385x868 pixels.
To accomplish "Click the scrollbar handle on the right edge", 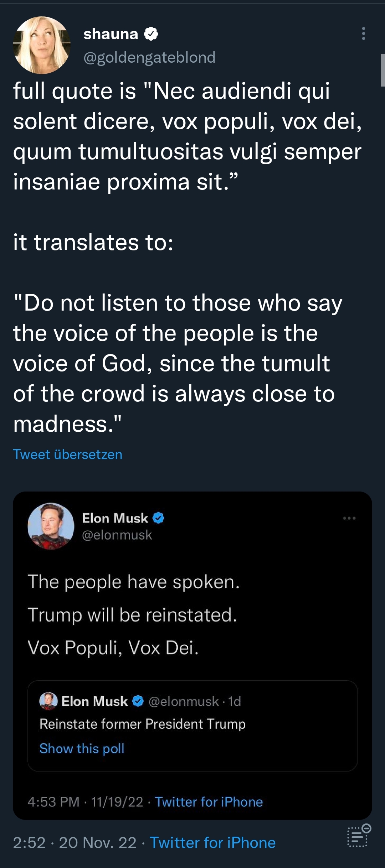I will 383,70.
